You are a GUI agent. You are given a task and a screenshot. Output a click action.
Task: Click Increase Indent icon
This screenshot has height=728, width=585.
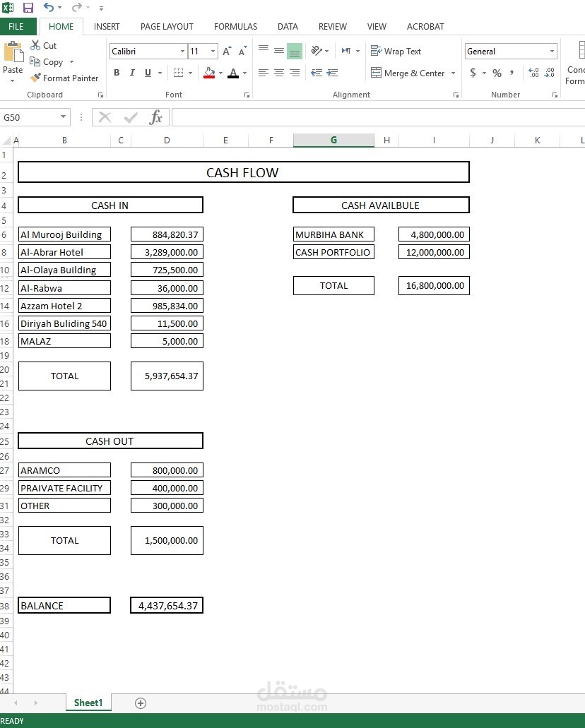click(332, 73)
